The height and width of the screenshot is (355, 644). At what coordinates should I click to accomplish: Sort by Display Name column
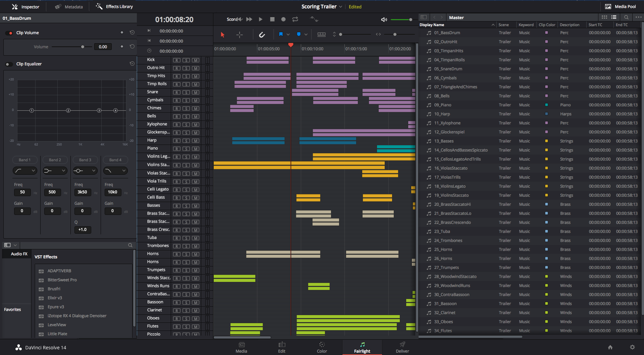click(x=457, y=25)
